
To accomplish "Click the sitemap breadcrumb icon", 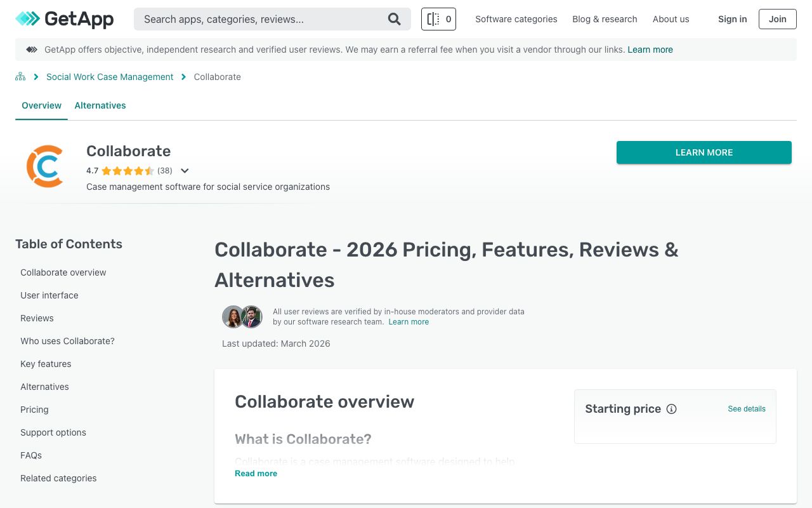I will click(x=20, y=77).
